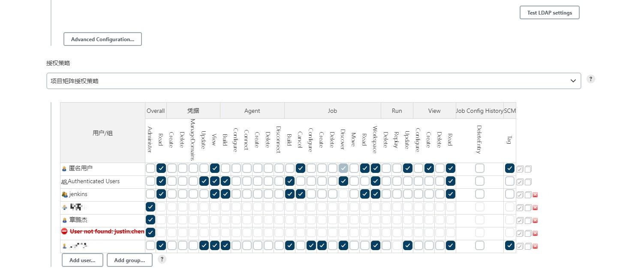This screenshot has height=275, width=644.
Task: Open help icon beside Add group button
Action: 162,259
